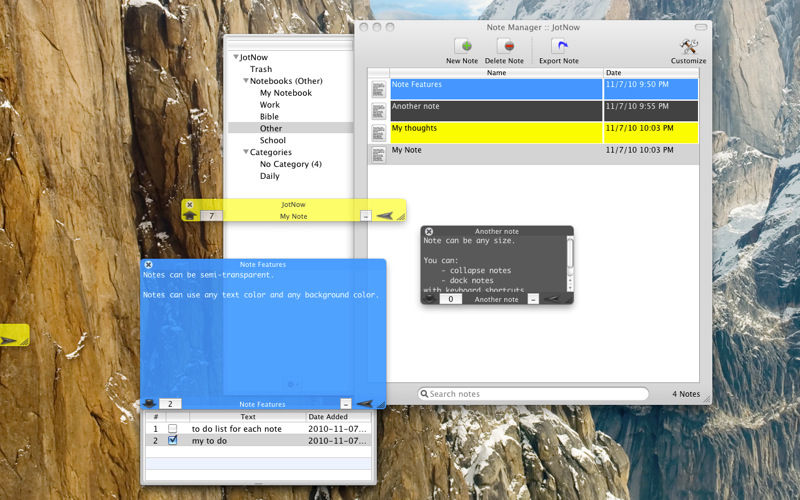Select the Daily category in sidebar
This screenshot has height=500, width=800.
270,176
